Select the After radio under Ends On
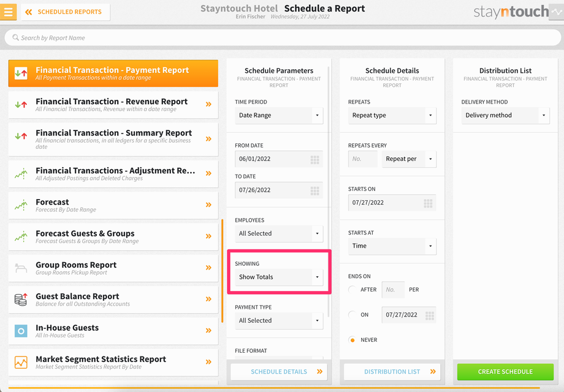 coord(352,289)
